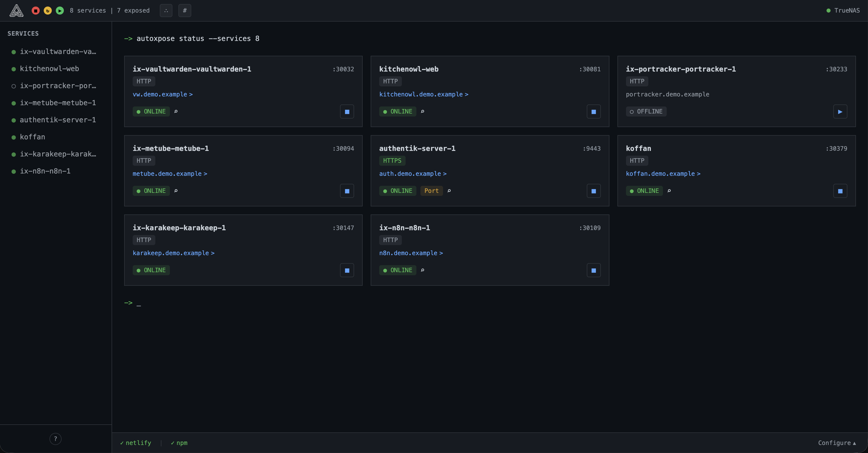868x453 pixels.
Task: Select koffan in the SERVICES sidebar
Action: (32, 137)
